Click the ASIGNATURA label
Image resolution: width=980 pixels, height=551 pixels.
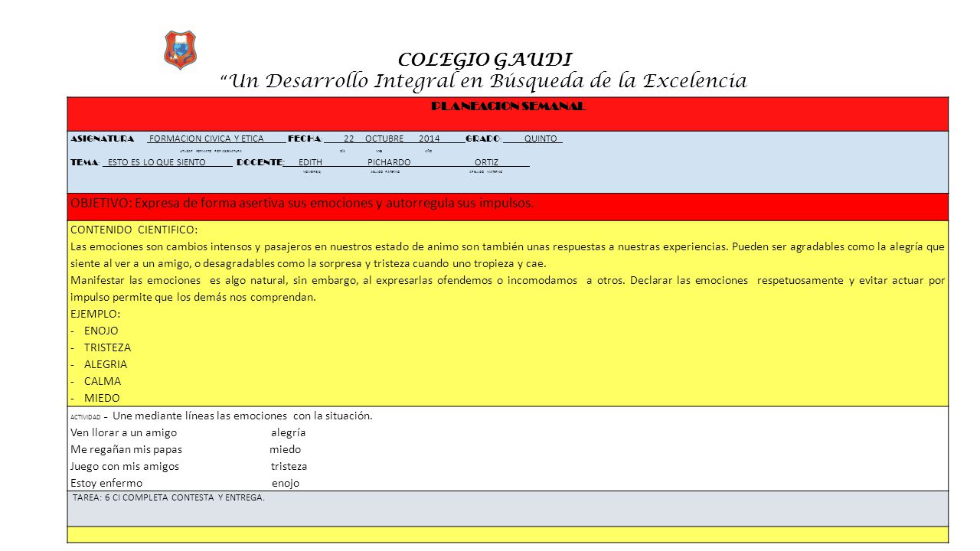(103, 139)
